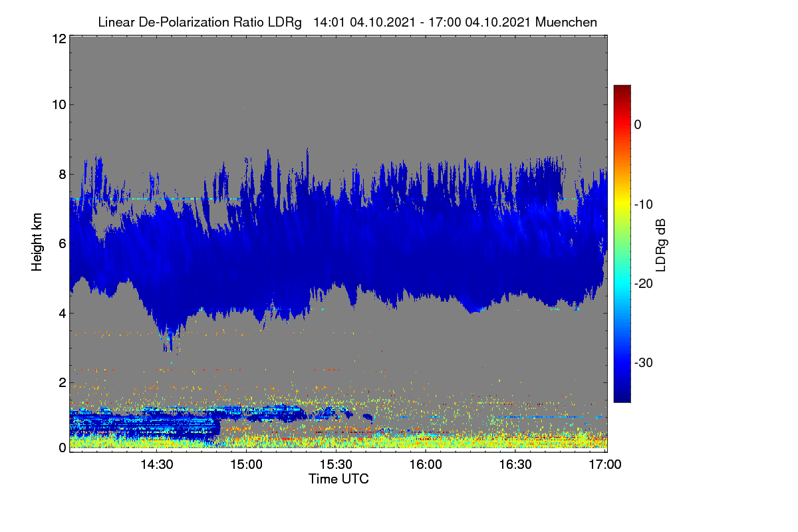This screenshot has height=532, width=798.
Task: Click the 16:00 time axis label
Action: click(x=426, y=465)
